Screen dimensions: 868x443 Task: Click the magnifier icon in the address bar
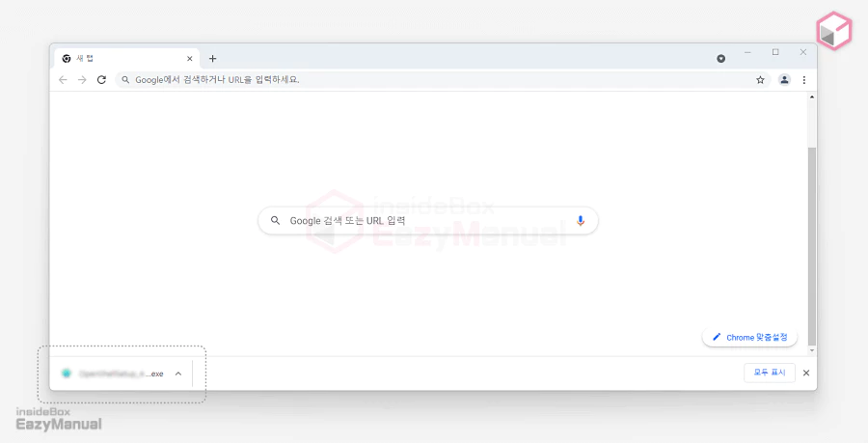coord(125,80)
